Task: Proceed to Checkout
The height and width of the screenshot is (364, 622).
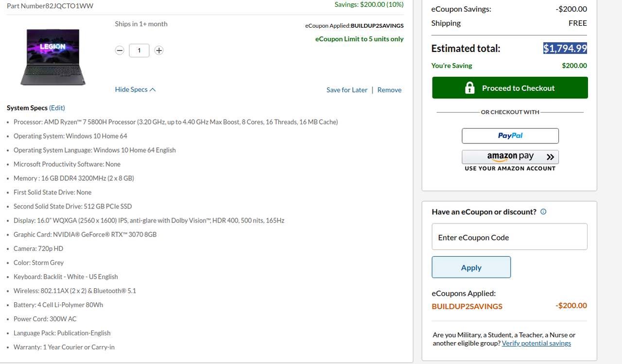Action: click(510, 88)
